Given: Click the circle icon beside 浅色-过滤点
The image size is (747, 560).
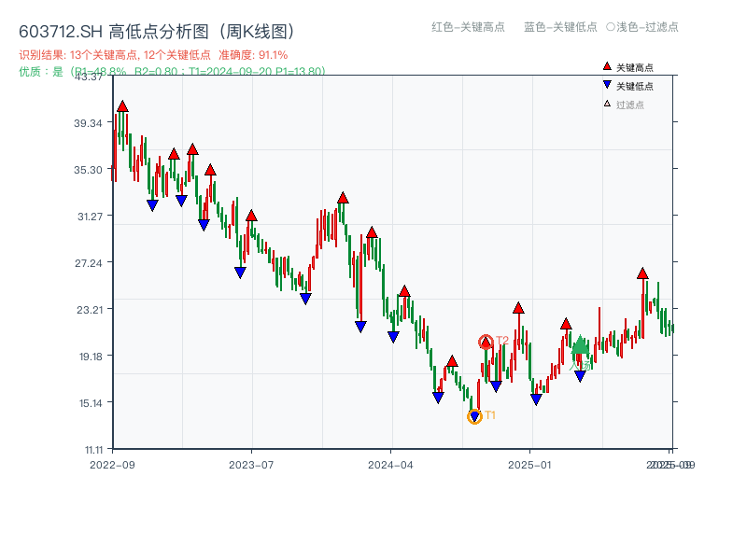Looking at the screenshot, I should coord(610,28).
